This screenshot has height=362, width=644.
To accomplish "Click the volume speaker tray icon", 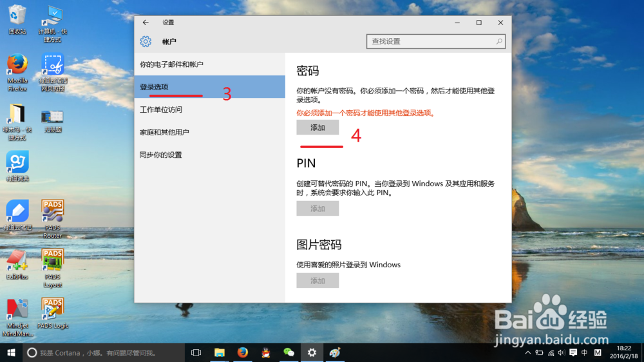I will (562, 352).
